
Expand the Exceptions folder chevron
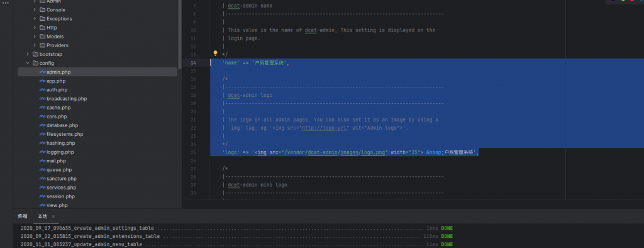(35, 18)
